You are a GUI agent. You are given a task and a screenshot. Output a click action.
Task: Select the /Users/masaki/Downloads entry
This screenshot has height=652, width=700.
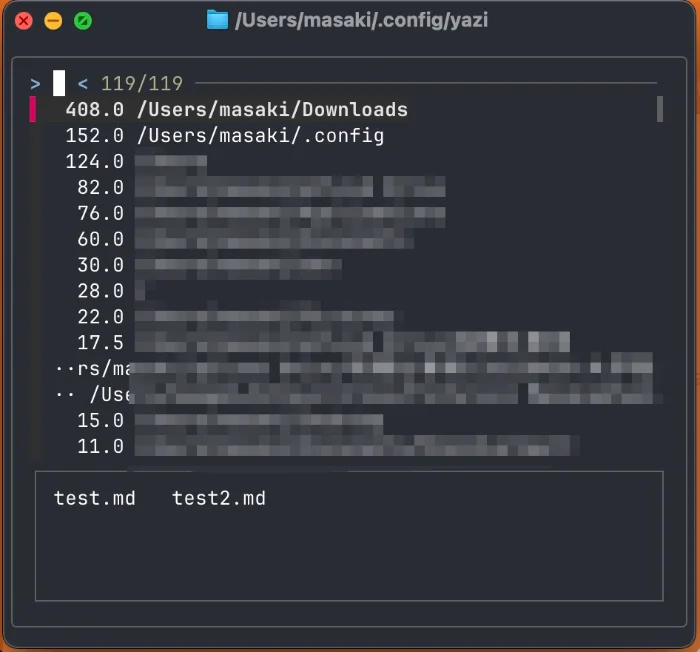(272, 110)
